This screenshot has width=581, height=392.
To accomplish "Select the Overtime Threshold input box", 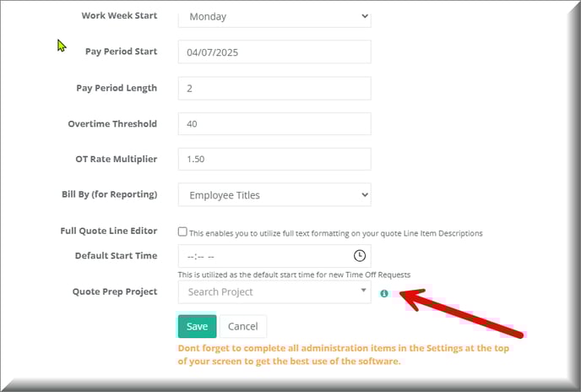I will click(274, 123).
